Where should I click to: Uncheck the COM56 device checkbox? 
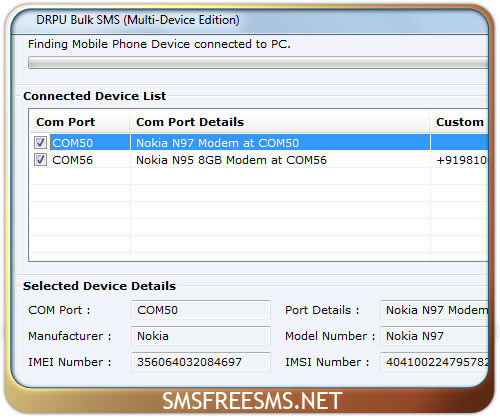[40, 160]
